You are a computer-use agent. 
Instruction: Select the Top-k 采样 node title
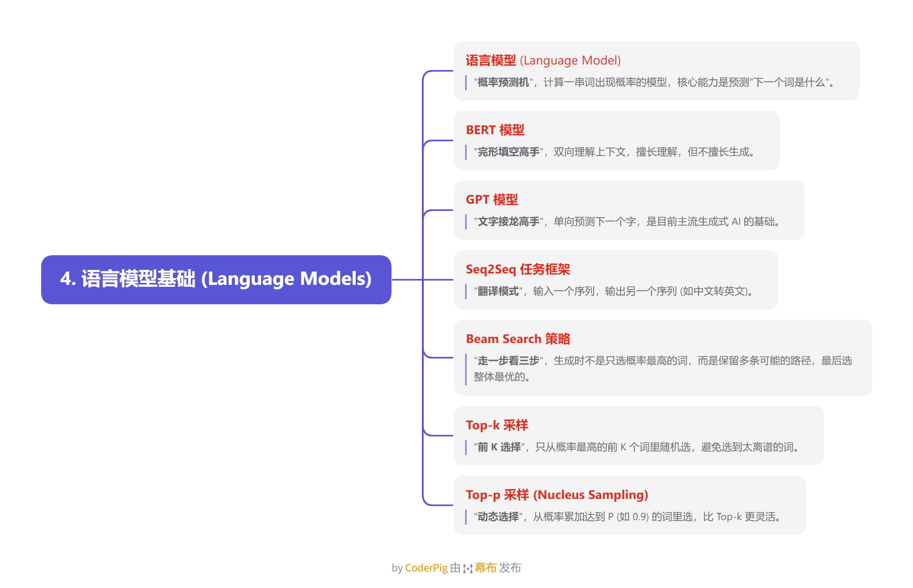[x=497, y=425]
